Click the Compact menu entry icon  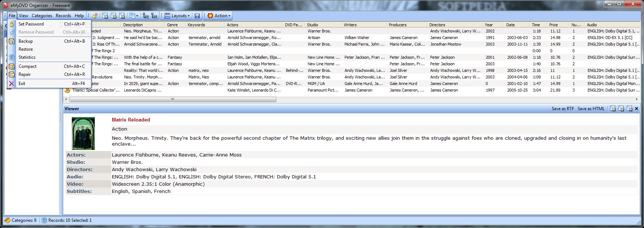[x=12, y=66]
